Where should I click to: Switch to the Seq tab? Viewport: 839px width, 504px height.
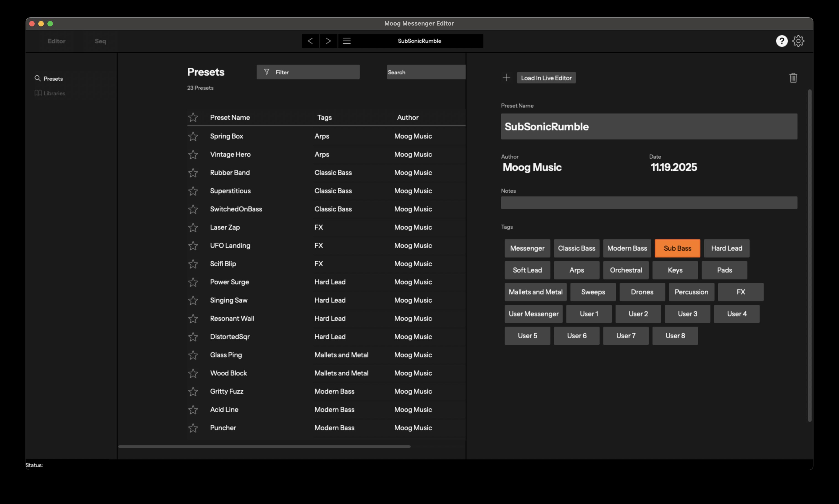click(x=100, y=41)
